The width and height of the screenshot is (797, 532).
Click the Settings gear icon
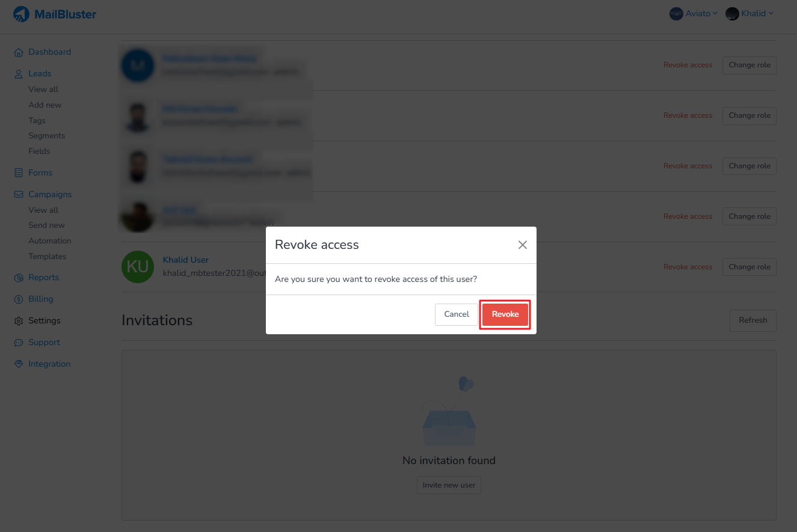(18, 321)
